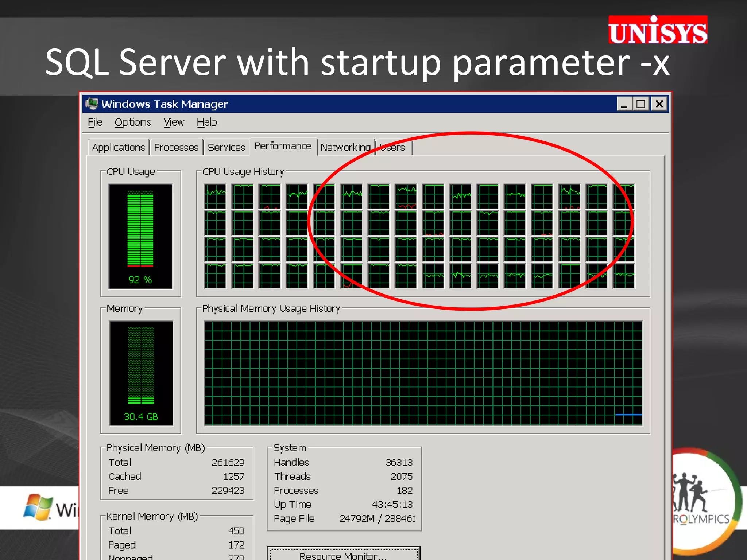Image resolution: width=747 pixels, height=560 pixels.
Task: Click Up Time value 43:45:13
Action: tap(392, 505)
